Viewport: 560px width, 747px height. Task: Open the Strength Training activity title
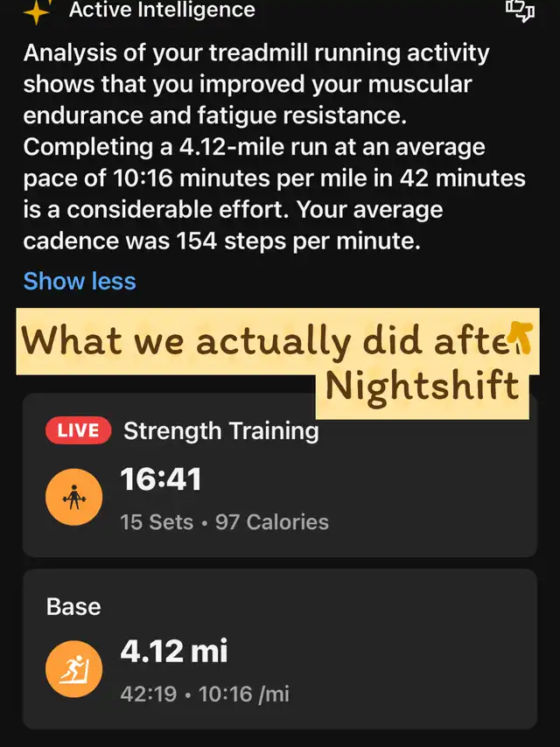coord(220,430)
